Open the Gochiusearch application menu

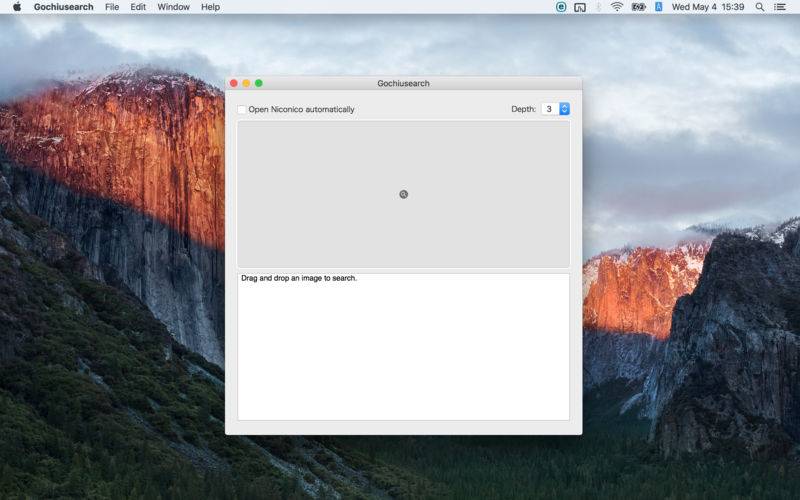[x=64, y=7]
